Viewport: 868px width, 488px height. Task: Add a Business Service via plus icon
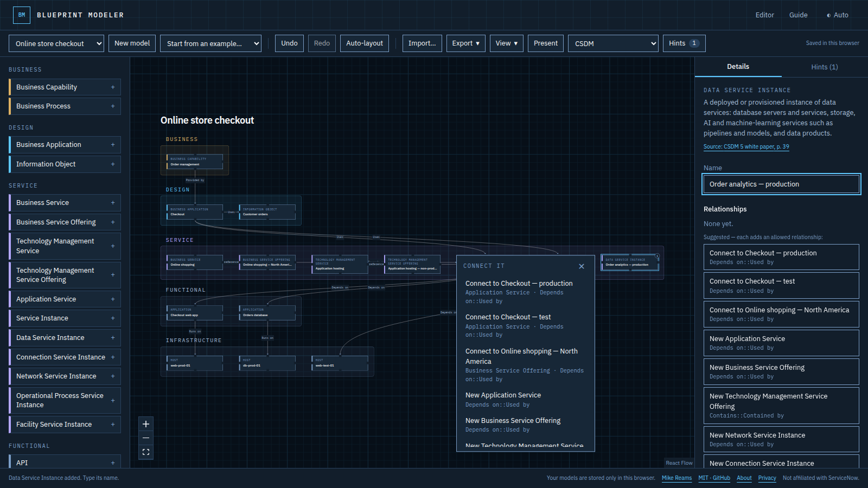(x=113, y=203)
